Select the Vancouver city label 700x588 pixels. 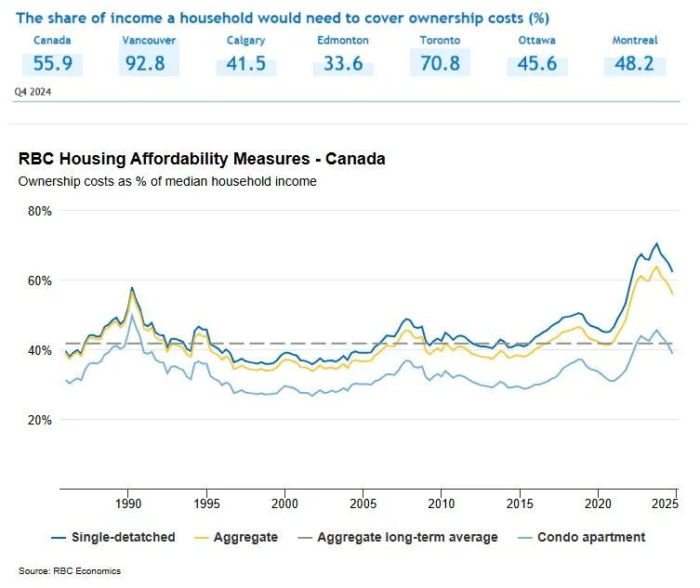(x=149, y=41)
